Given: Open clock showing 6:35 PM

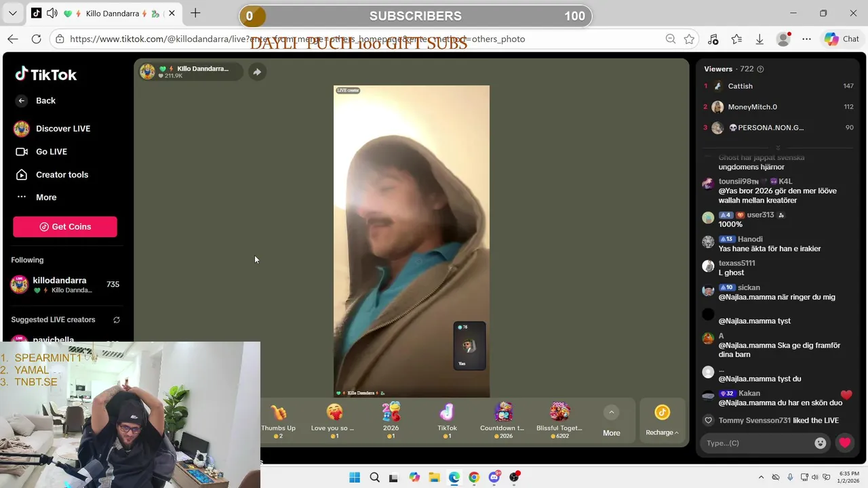Looking at the screenshot, I should coord(848,477).
